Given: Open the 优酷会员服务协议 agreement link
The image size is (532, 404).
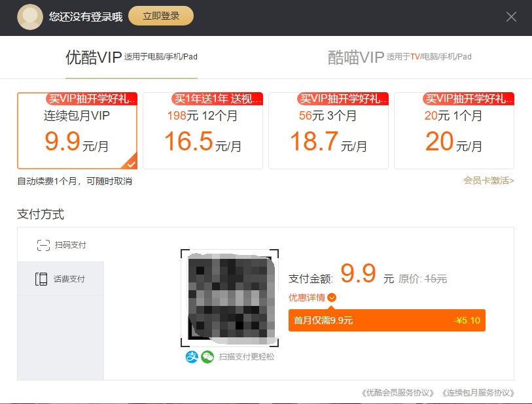Looking at the screenshot, I should 398,393.
